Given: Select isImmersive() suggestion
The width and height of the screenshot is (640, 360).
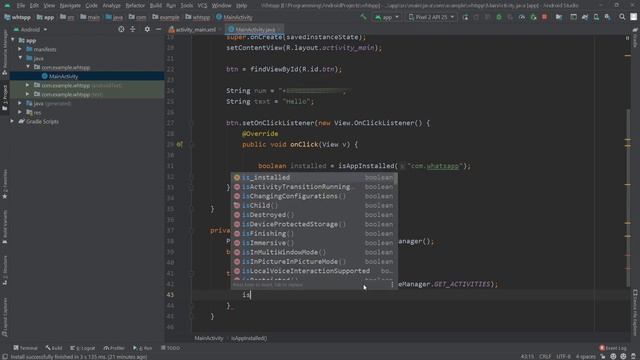Looking at the screenshot, I should tap(313, 243).
